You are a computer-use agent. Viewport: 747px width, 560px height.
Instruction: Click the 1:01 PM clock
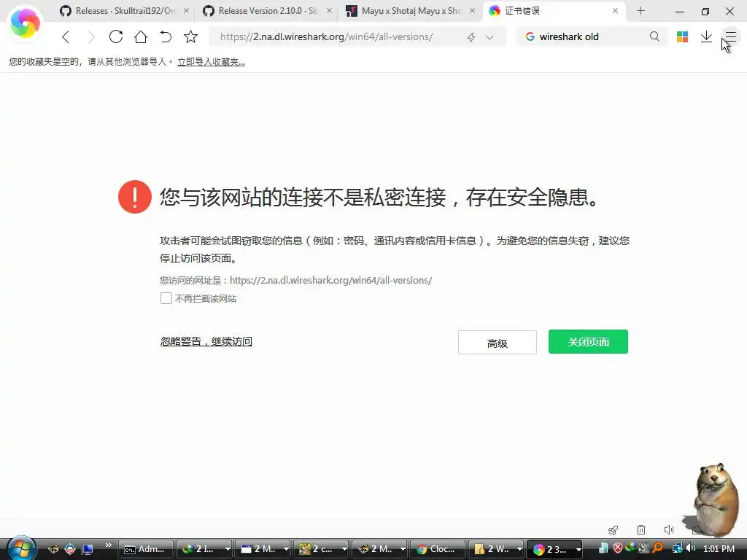click(719, 548)
